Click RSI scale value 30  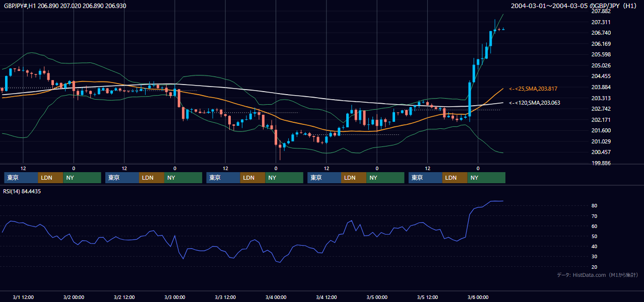click(594, 256)
